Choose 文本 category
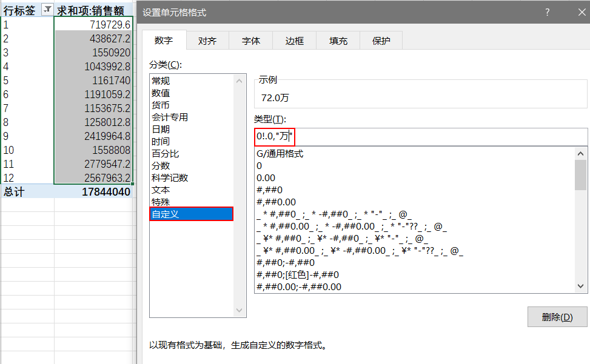Viewport: 590px width, 364px height. pyautogui.click(x=192, y=190)
